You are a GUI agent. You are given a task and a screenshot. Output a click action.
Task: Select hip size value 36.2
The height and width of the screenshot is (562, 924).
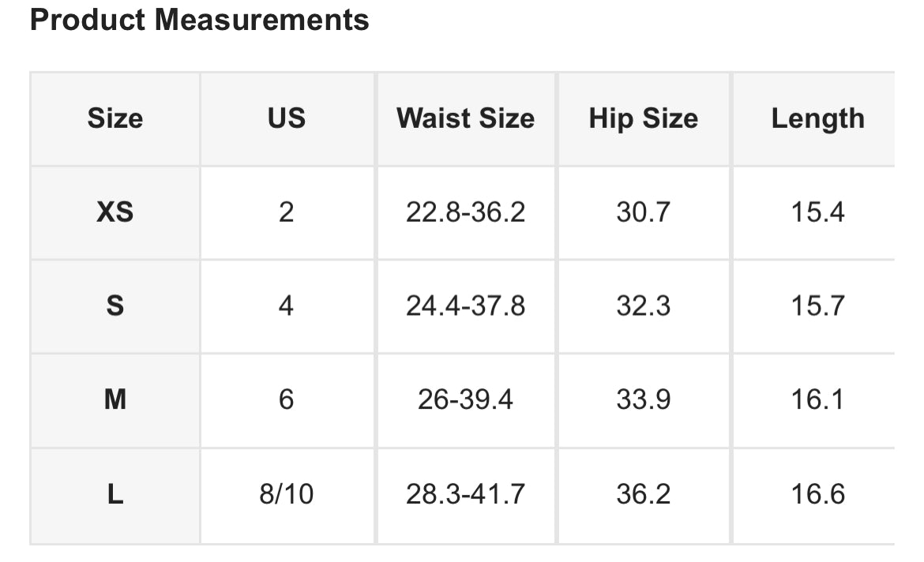tap(644, 494)
